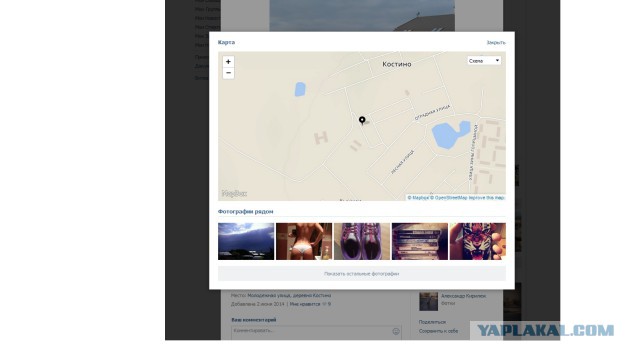640x360 pixels.
Task: Close the map dialog via Закрыть link
Action: click(x=496, y=42)
